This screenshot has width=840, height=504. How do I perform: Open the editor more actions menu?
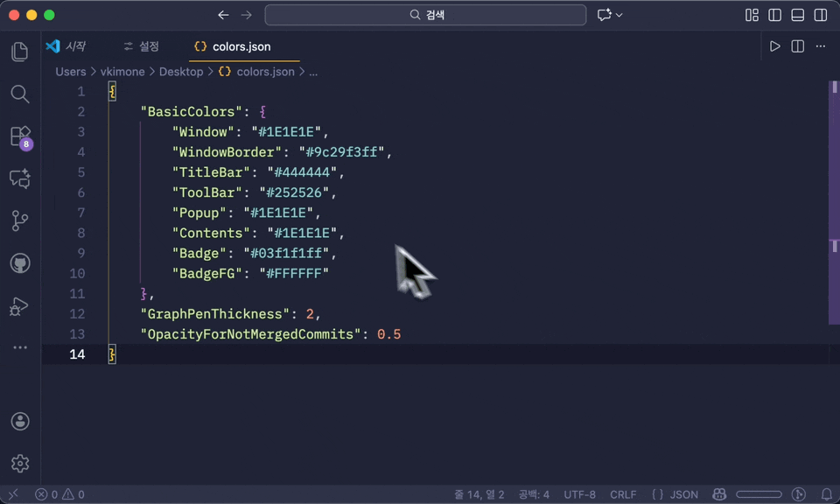coord(820,46)
